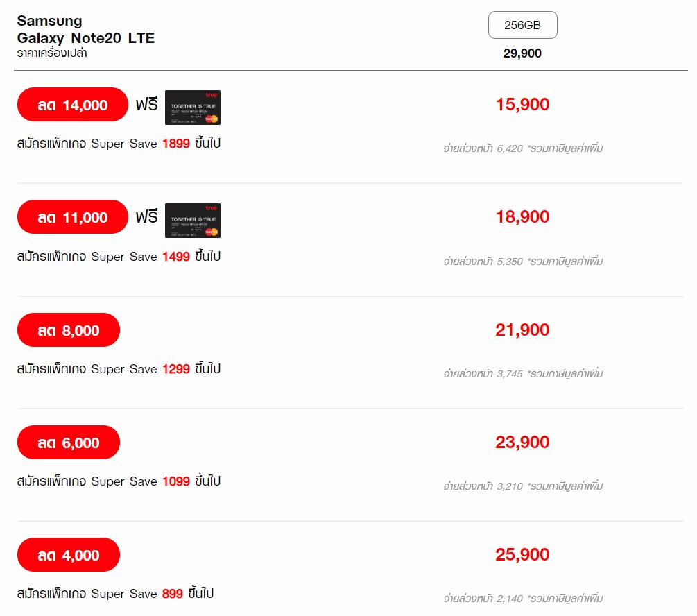The width and height of the screenshot is (697, 616).
Task: Click the 21,900 discounted price
Action: tap(522, 330)
